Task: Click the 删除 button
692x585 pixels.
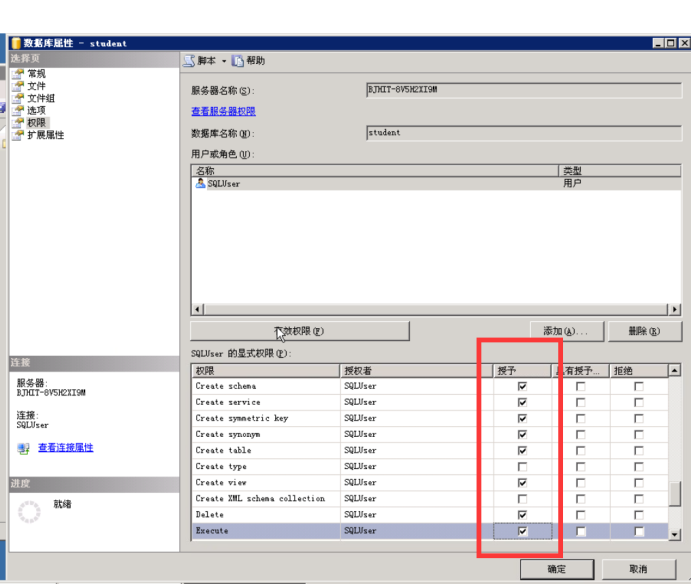Action: (x=644, y=331)
